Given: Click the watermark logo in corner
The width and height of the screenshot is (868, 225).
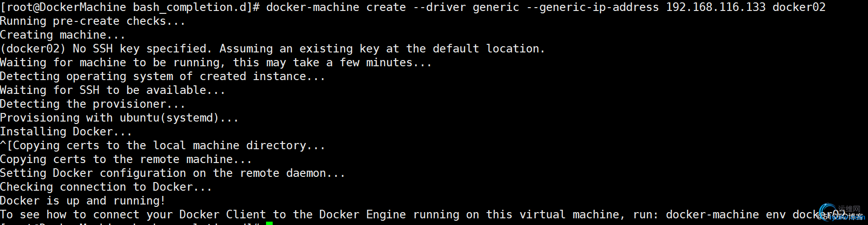Looking at the screenshot, I should tap(842, 213).
